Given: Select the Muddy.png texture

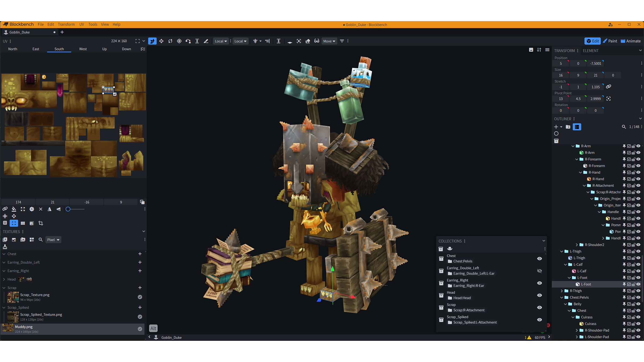Looking at the screenshot, I should click(x=24, y=327).
